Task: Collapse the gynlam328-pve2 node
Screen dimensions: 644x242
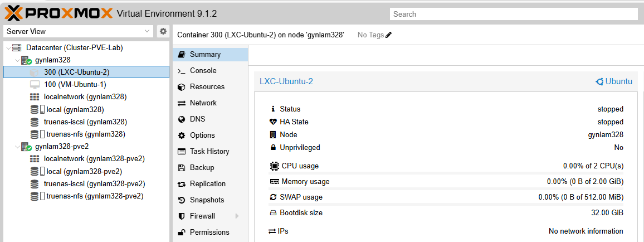Action: click(x=17, y=147)
